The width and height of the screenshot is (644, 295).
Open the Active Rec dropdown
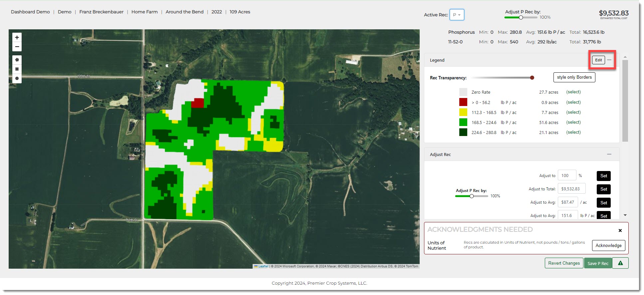pos(457,15)
